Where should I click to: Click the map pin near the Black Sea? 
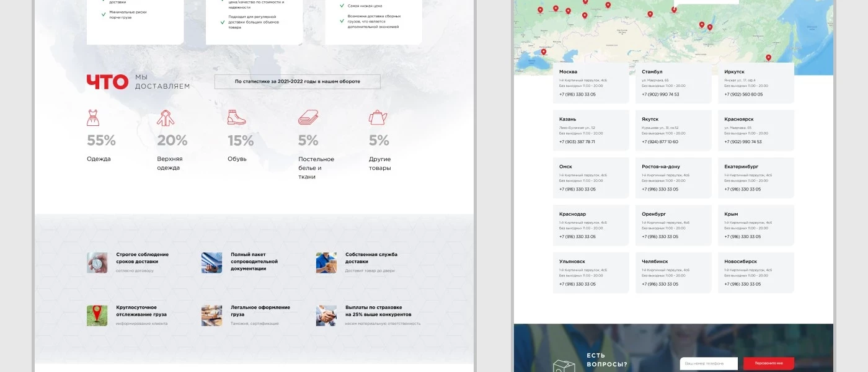click(x=544, y=51)
